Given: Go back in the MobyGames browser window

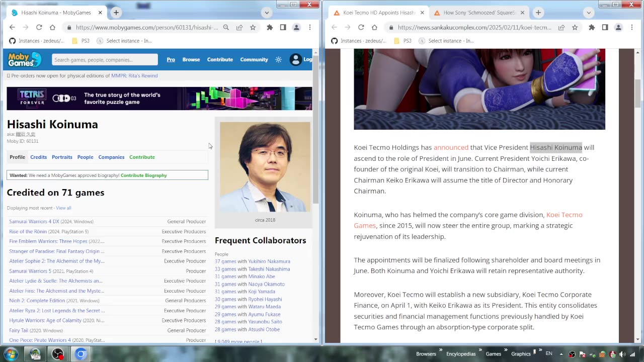Looking at the screenshot, I should click(12, 27).
